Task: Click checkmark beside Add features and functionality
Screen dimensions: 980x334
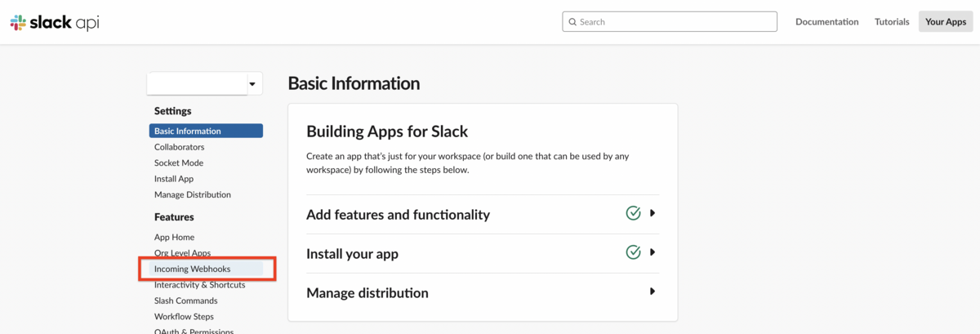Action: click(x=633, y=213)
